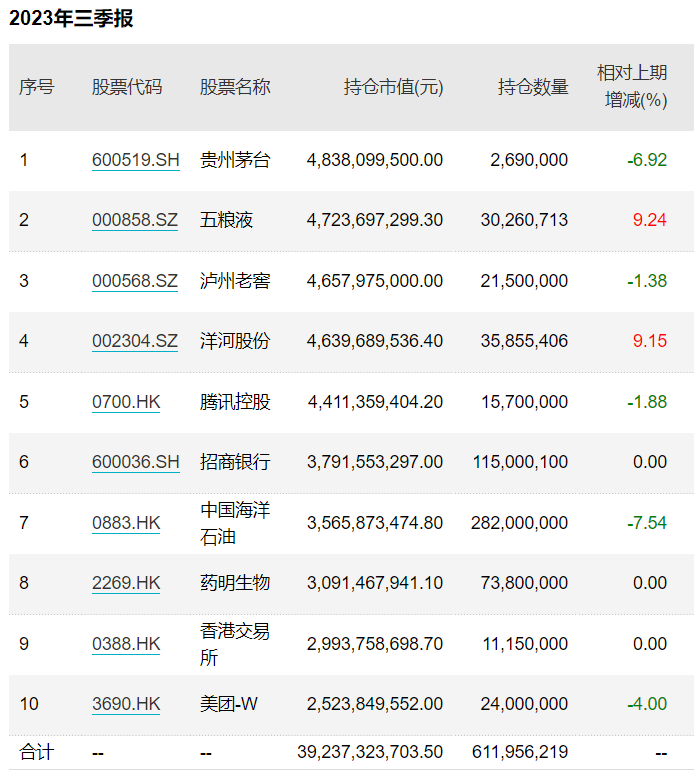Open stock code link 002304.SZ
694x773 pixels.
[135, 341]
